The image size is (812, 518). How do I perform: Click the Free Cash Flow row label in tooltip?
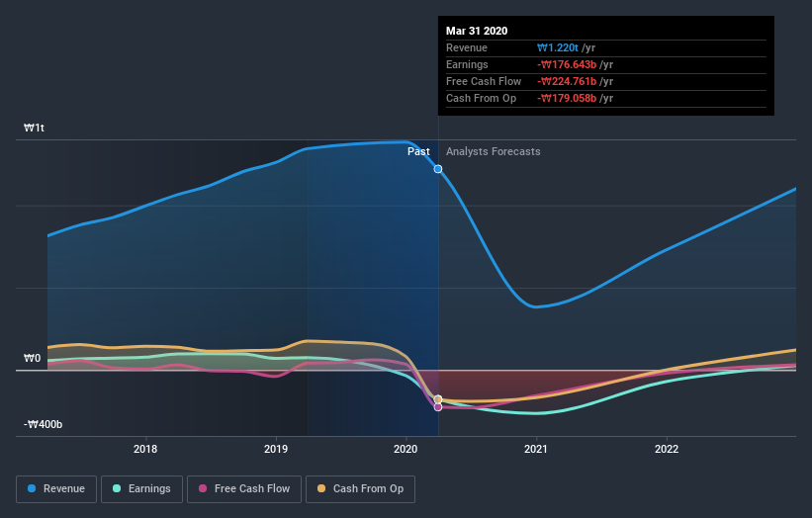click(484, 81)
